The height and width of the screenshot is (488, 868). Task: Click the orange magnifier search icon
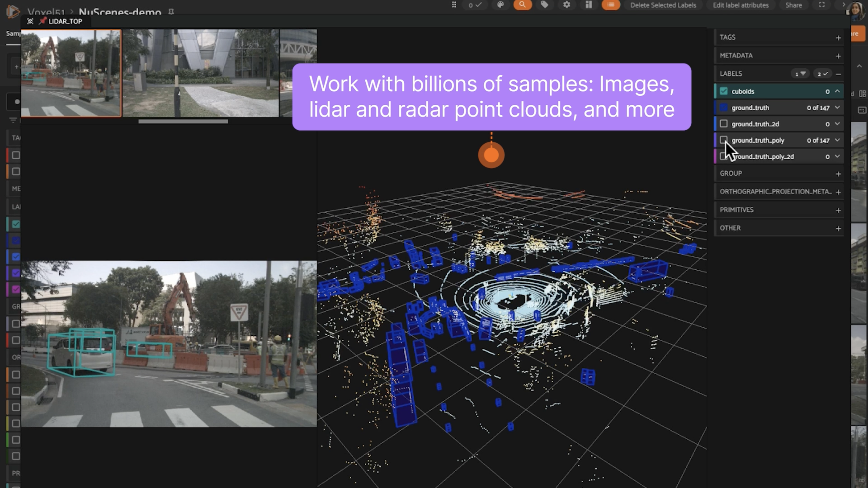(522, 5)
